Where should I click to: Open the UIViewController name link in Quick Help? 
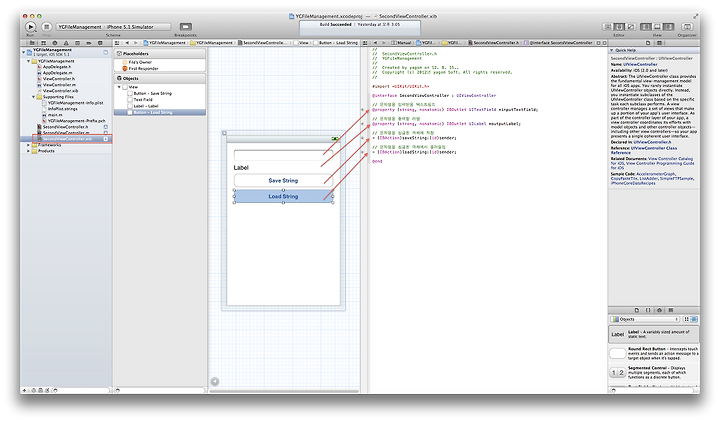pyautogui.click(x=640, y=64)
